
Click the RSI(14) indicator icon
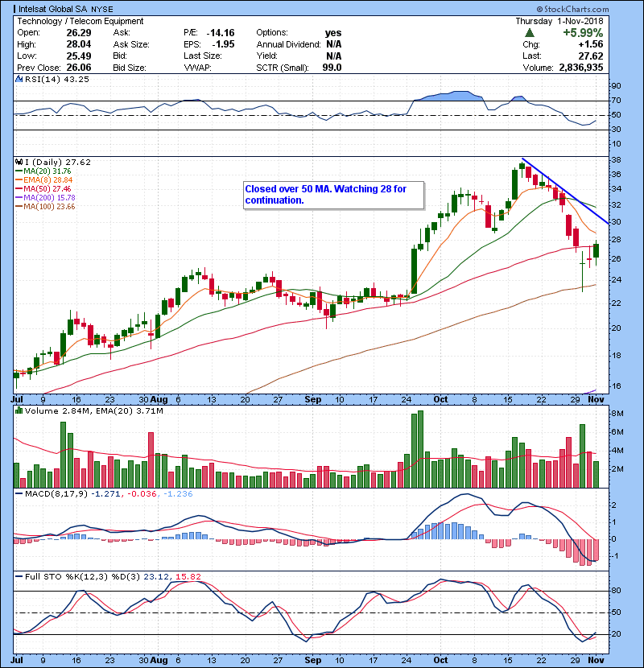[x=19, y=79]
